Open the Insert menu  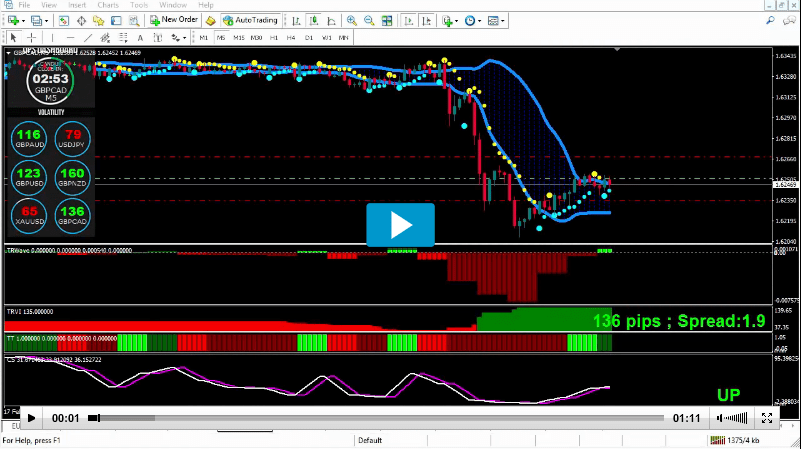coord(77,5)
